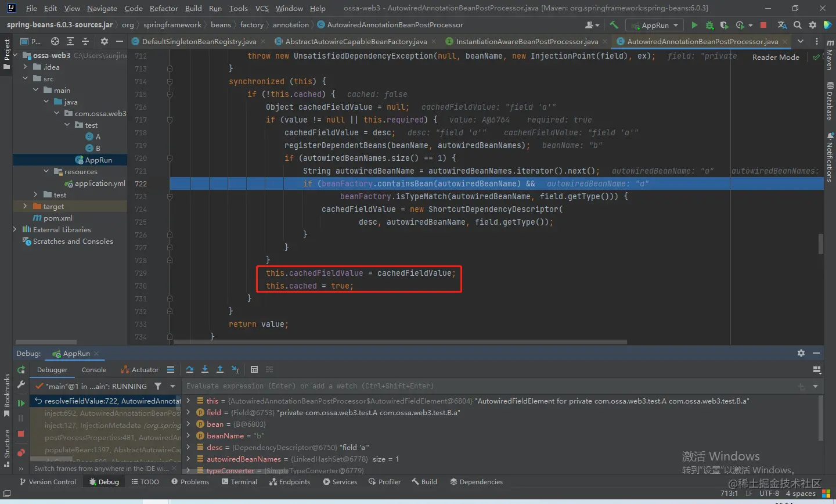Open the Database tool window on right sidebar

point(829,101)
